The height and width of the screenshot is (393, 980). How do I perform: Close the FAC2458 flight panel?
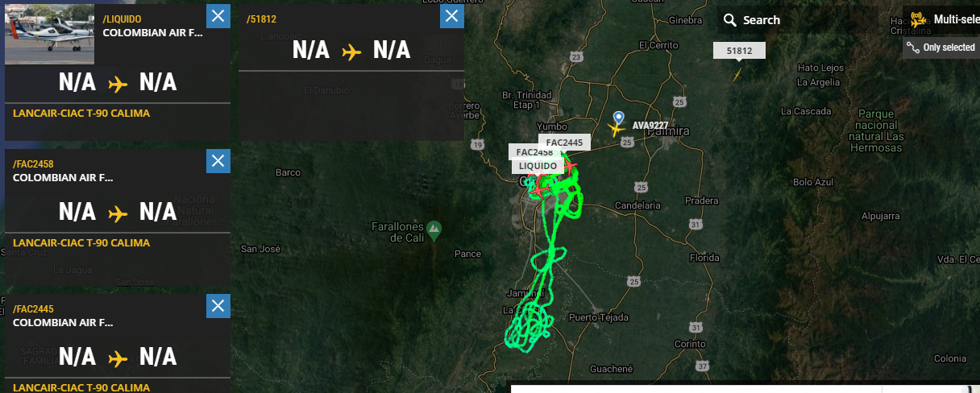(x=218, y=161)
